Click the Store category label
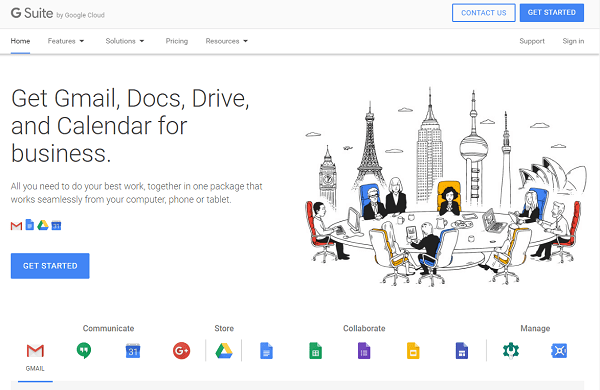 (x=224, y=328)
